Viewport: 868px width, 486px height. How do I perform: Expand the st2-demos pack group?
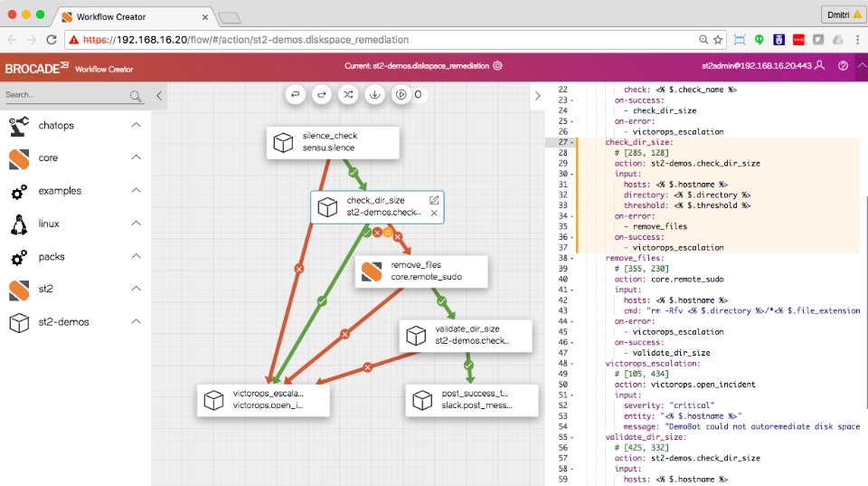(137, 321)
